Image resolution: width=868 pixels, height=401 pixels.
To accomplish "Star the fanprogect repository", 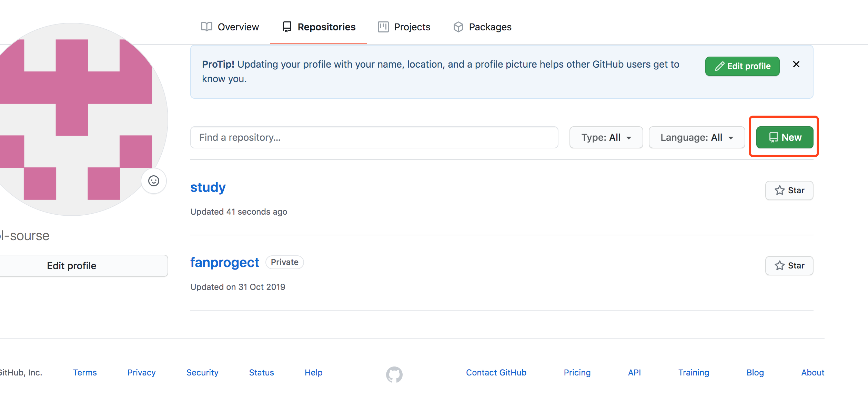I will [x=789, y=266].
